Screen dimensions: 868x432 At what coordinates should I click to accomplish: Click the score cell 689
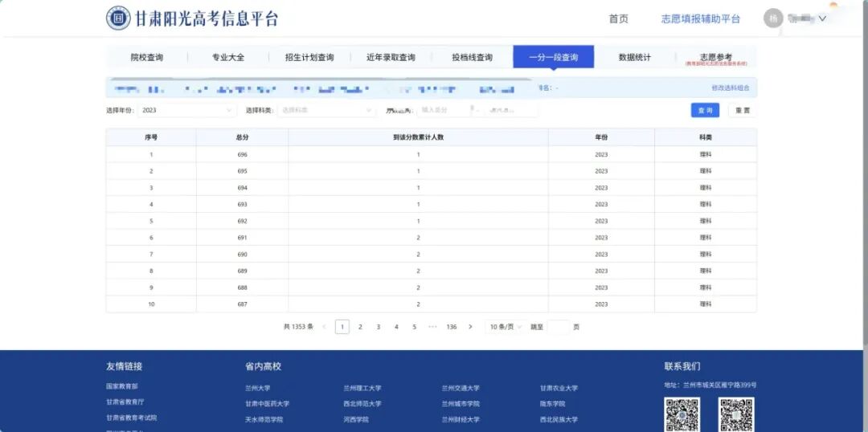pyautogui.click(x=242, y=271)
